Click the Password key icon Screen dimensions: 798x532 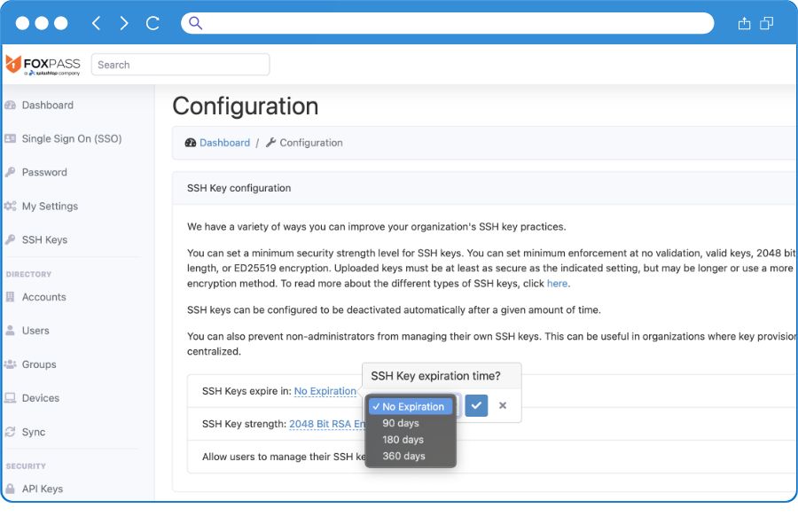[12, 172]
